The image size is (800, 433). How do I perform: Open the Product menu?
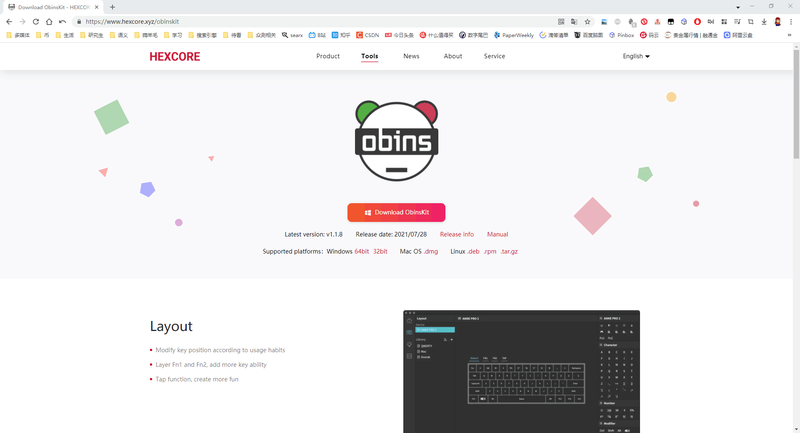(328, 56)
